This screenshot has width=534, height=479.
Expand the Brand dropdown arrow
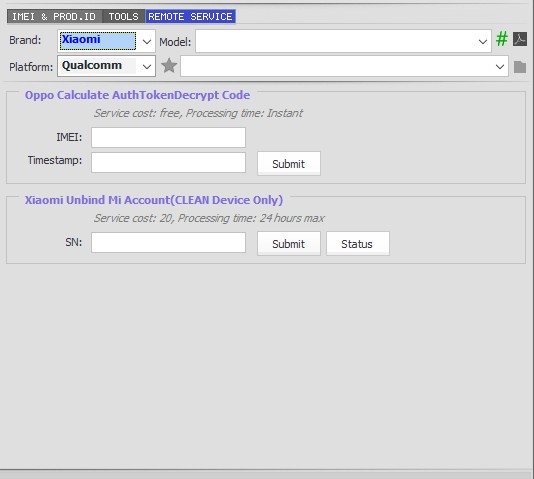(x=147, y=42)
